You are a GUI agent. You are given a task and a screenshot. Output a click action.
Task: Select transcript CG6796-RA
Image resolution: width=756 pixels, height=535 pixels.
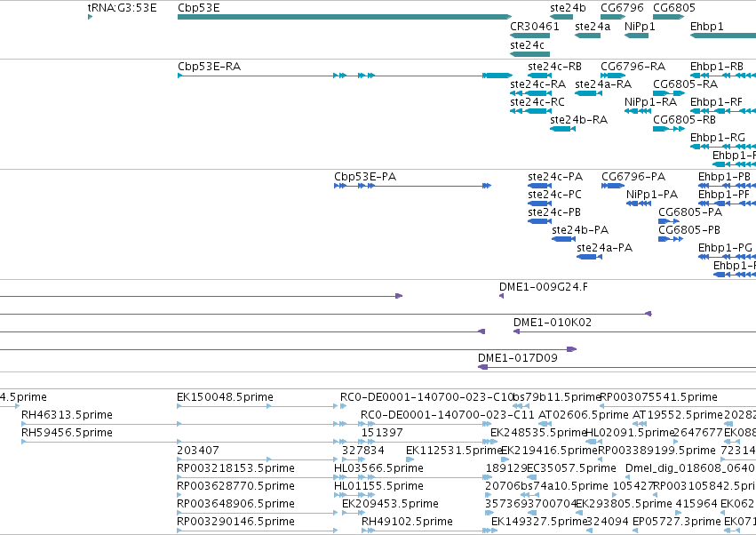(613, 76)
